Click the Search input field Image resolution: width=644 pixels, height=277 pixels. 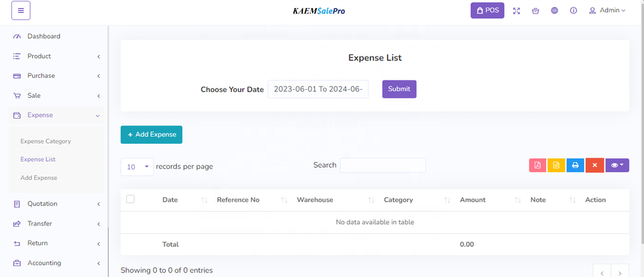click(382, 166)
